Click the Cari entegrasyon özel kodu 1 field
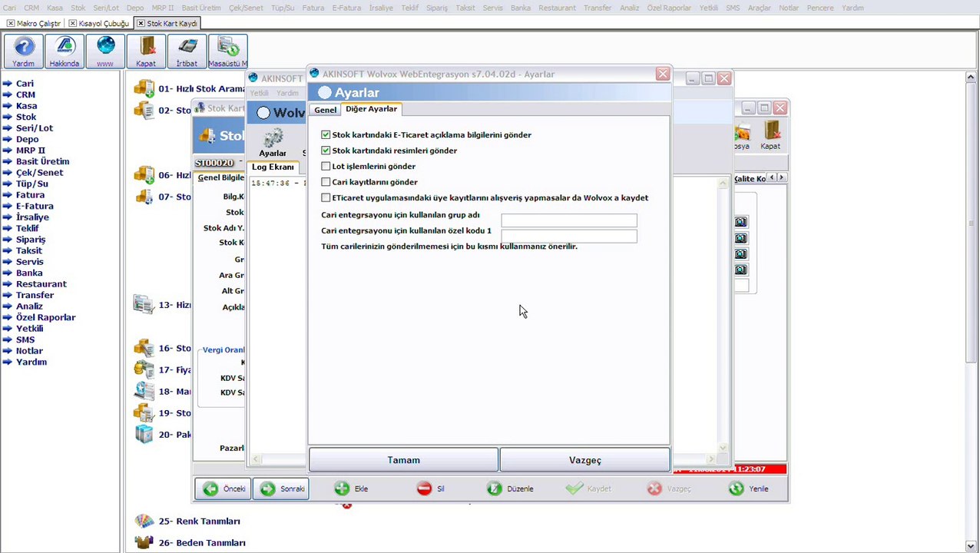Viewport: 980px width, 553px height. 568,235
